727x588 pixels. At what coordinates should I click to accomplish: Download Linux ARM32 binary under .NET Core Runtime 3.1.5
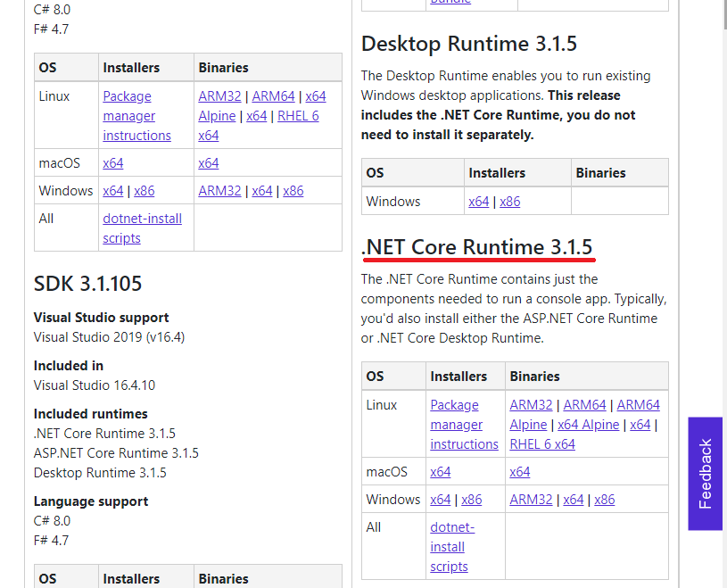tap(531, 405)
